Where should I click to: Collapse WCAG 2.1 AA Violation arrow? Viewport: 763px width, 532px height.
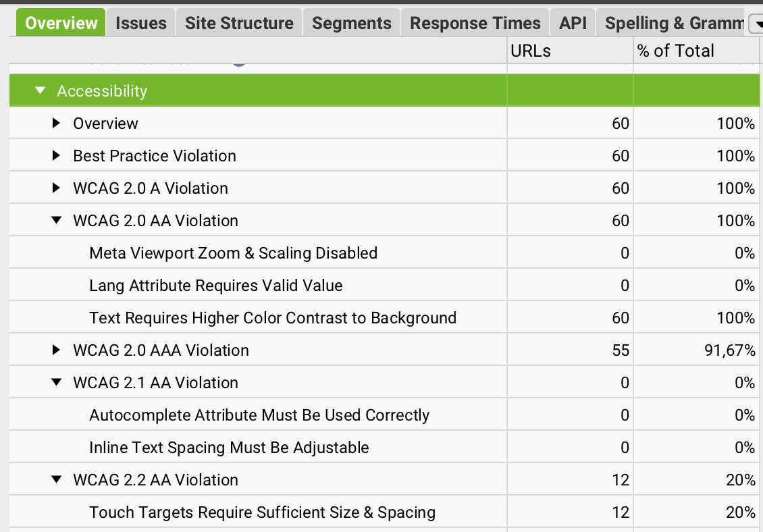[x=57, y=382]
